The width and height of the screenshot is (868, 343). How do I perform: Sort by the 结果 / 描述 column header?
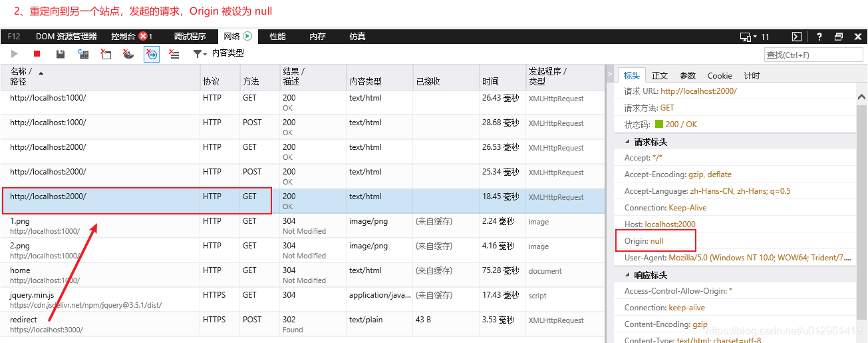[313, 77]
